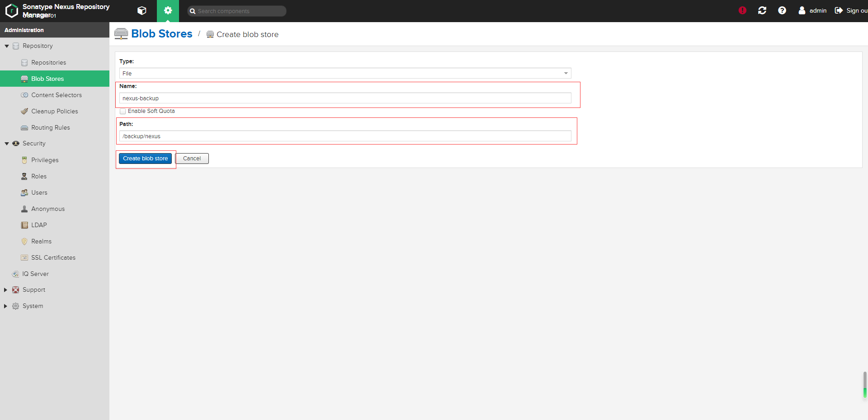
Task: Click the Repositories item icon
Action: pos(24,62)
